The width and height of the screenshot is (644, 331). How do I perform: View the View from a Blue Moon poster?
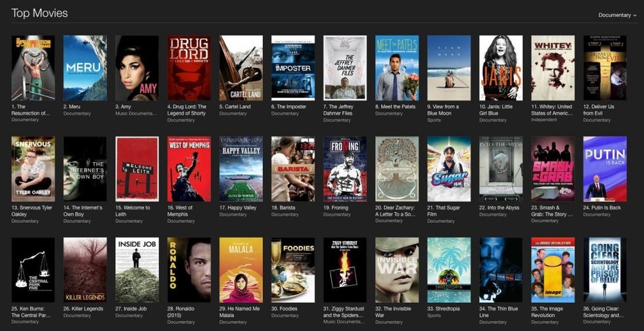coord(449,68)
